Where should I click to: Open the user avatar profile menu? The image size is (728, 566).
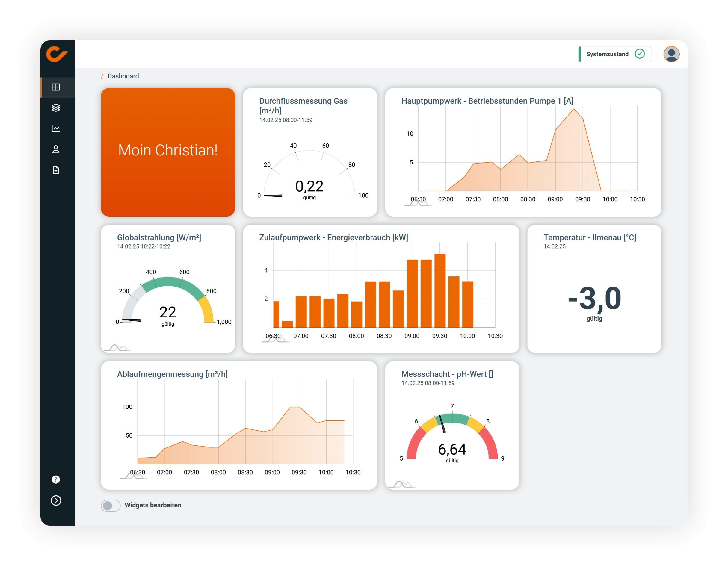tap(671, 54)
